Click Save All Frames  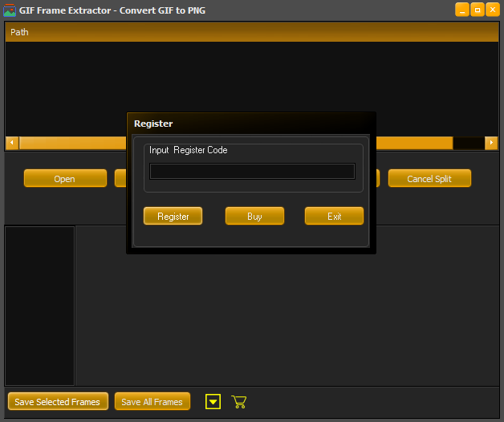click(x=152, y=401)
